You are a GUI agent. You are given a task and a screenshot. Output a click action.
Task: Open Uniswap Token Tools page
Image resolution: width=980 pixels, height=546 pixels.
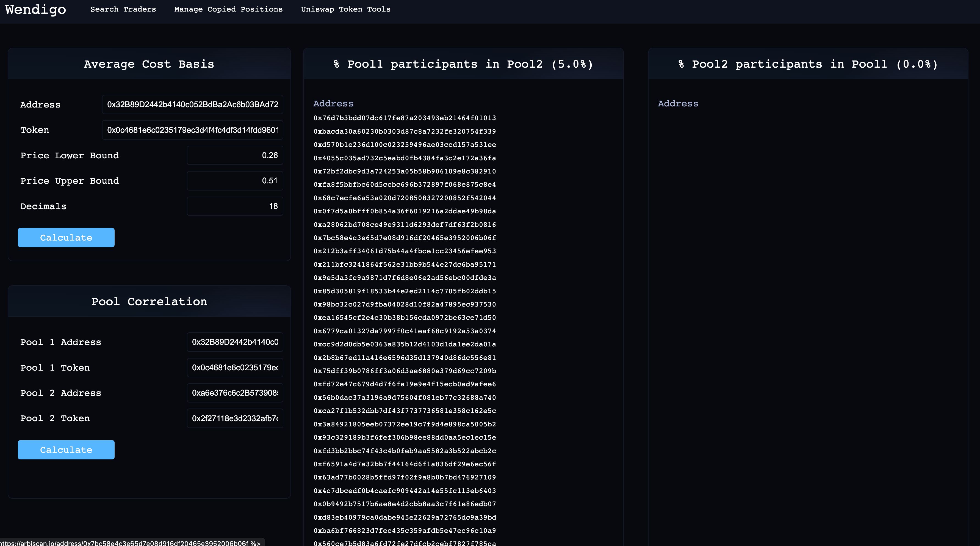[345, 9]
